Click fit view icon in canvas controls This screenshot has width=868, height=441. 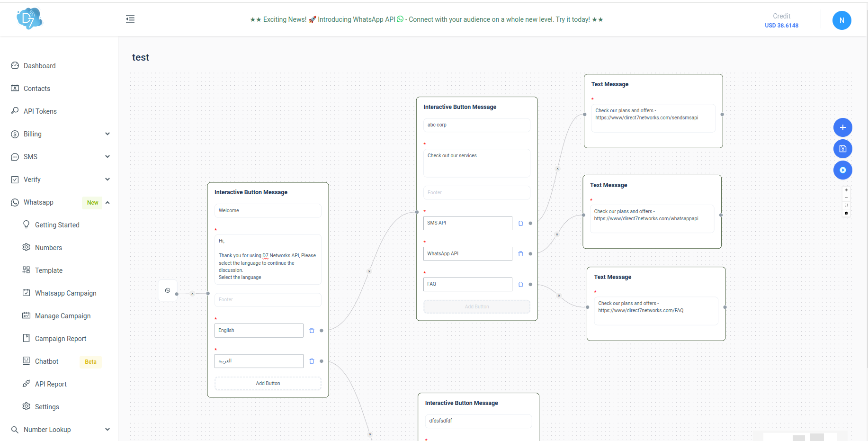846,205
